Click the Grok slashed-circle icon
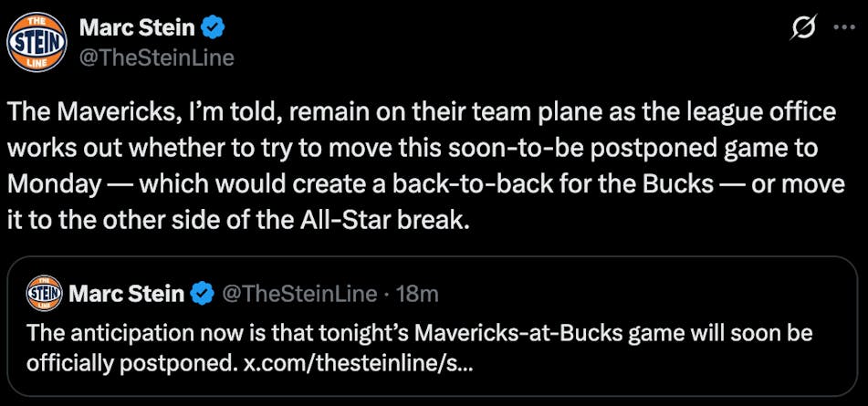The width and height of the screenshot is (868, 406). point(801,30)
